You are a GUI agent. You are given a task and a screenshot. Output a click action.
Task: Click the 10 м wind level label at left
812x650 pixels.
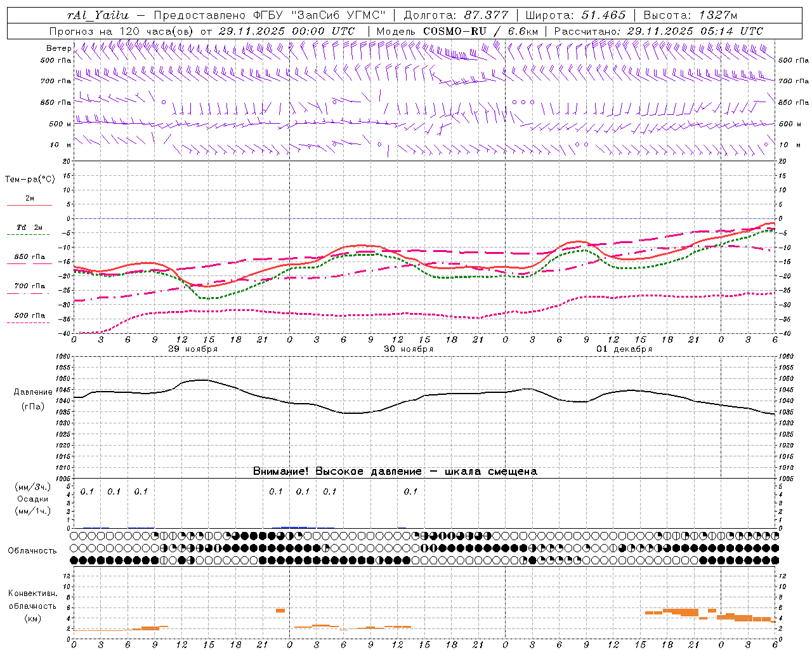pyautogui.click(x=60, y=145)
